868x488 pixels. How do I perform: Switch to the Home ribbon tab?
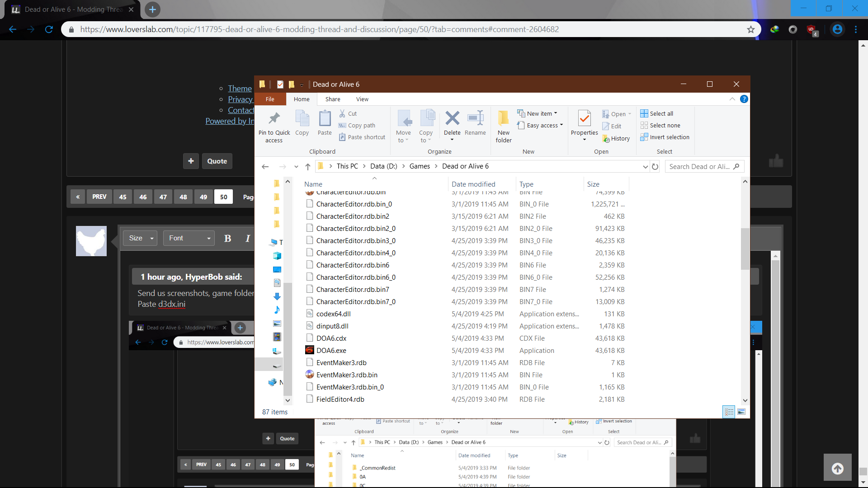[x=302, y=99]
